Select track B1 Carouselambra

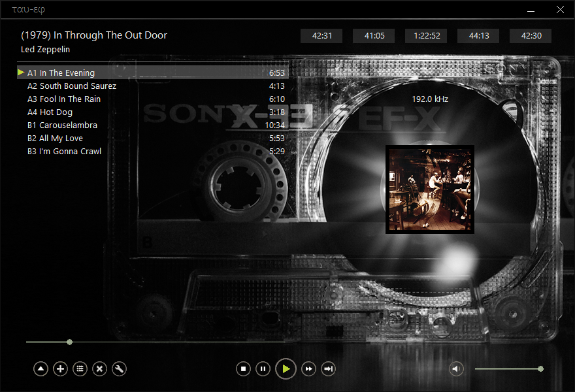[62, 125]
